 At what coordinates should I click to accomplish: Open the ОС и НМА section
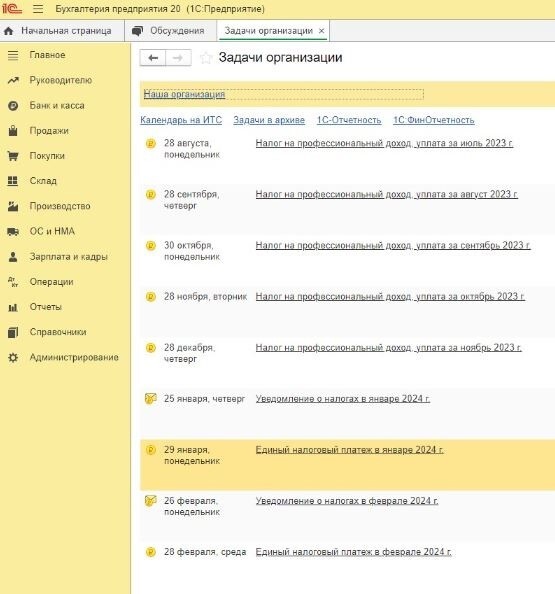[52, 231]
